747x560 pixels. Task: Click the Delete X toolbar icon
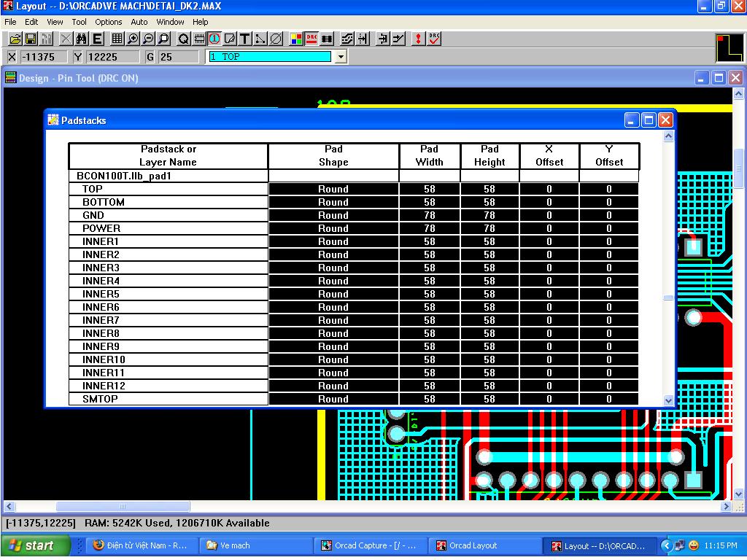tap(66, 39)
